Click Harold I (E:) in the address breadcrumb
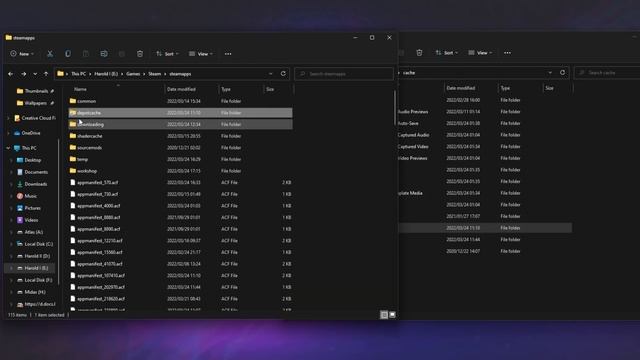The image size is (640, 360). coord(106,74)
